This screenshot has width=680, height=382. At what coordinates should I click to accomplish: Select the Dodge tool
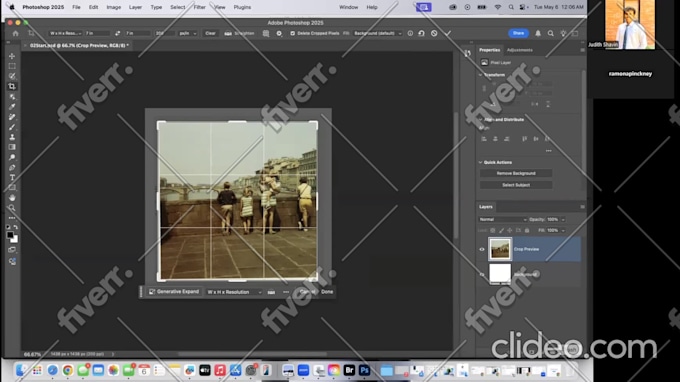pos(12,157)
